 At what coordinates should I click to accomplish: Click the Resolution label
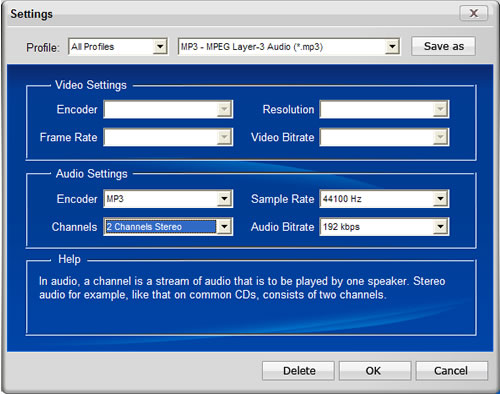coord(288,110)
